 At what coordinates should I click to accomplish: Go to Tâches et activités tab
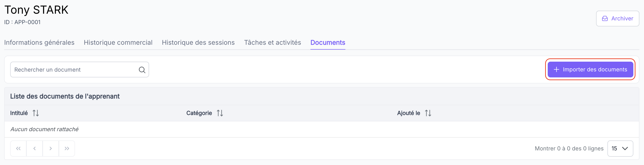pyautogui.click(x=272, y=43)
